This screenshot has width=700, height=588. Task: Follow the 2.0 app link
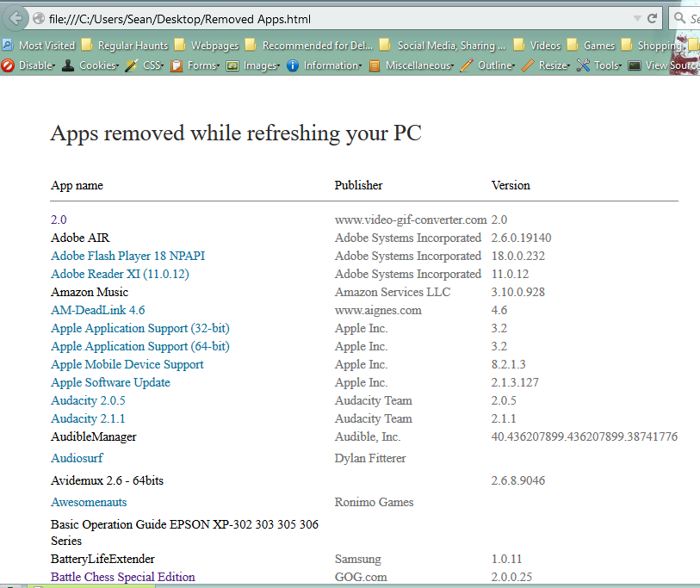59,220
